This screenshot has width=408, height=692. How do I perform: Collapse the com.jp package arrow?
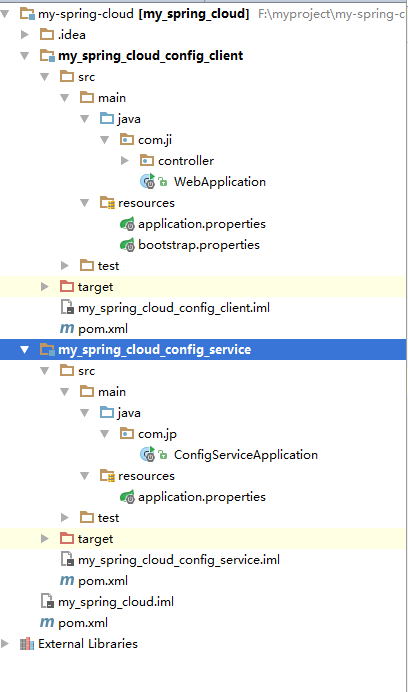click(x=105, y=434)
